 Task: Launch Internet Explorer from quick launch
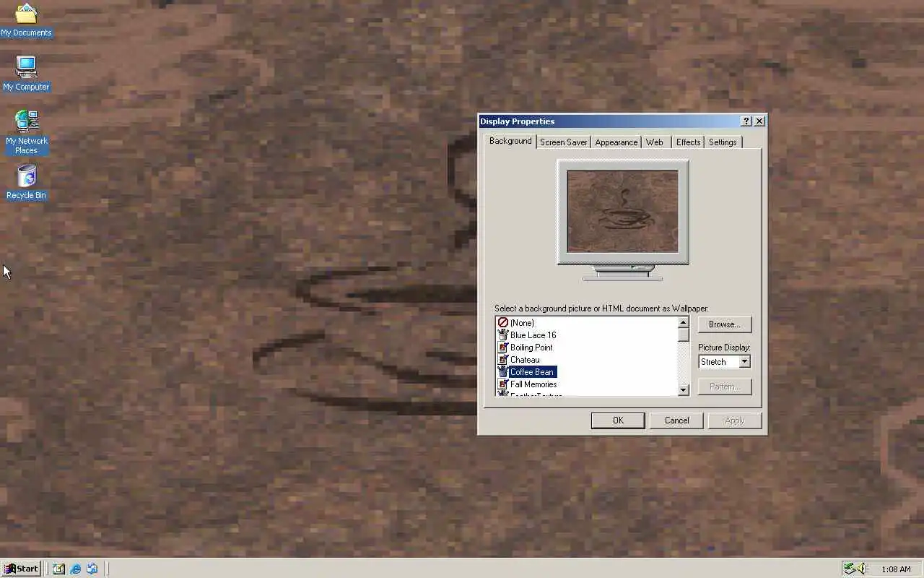pos(75,569)
